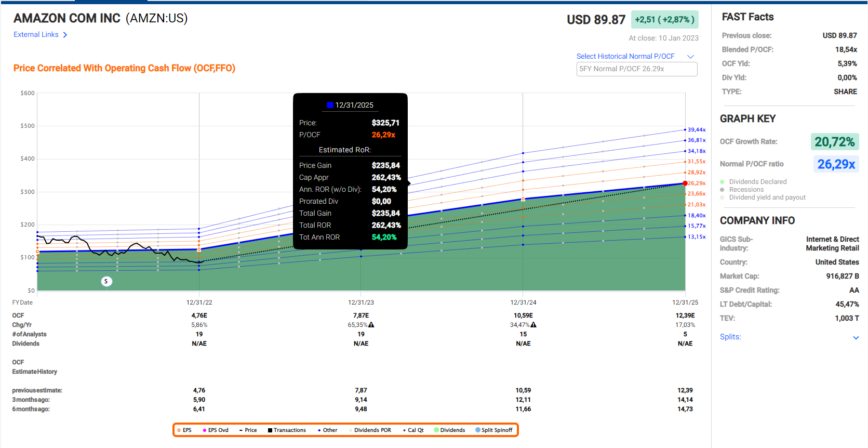The image size is (868, 448).
Task: Toggle Transactions legend entry
Action: [287, 430]
